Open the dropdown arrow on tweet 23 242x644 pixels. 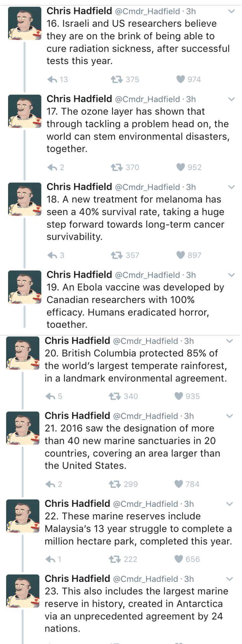pos(230,579)
